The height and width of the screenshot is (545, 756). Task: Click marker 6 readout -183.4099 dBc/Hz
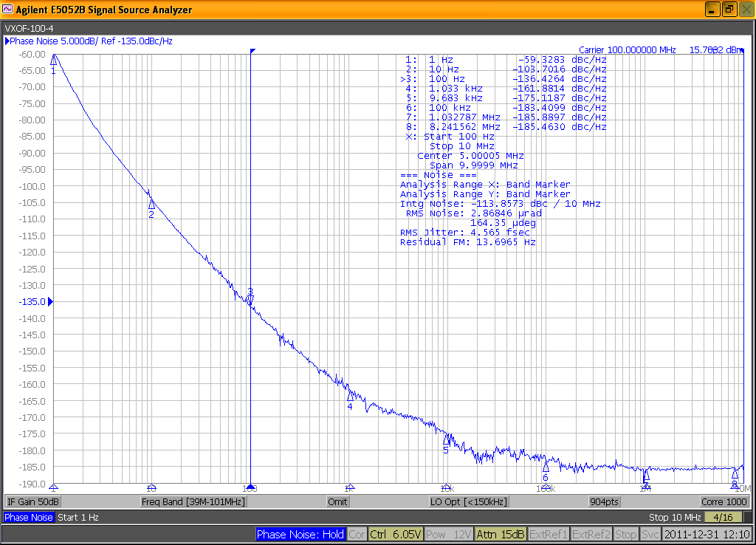click(x=560, y=108)
